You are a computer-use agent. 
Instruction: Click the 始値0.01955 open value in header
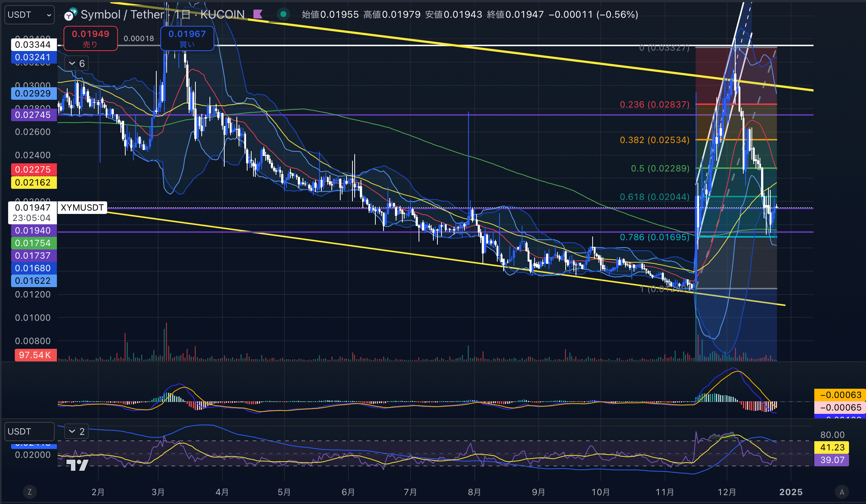[x=330, y=14]
